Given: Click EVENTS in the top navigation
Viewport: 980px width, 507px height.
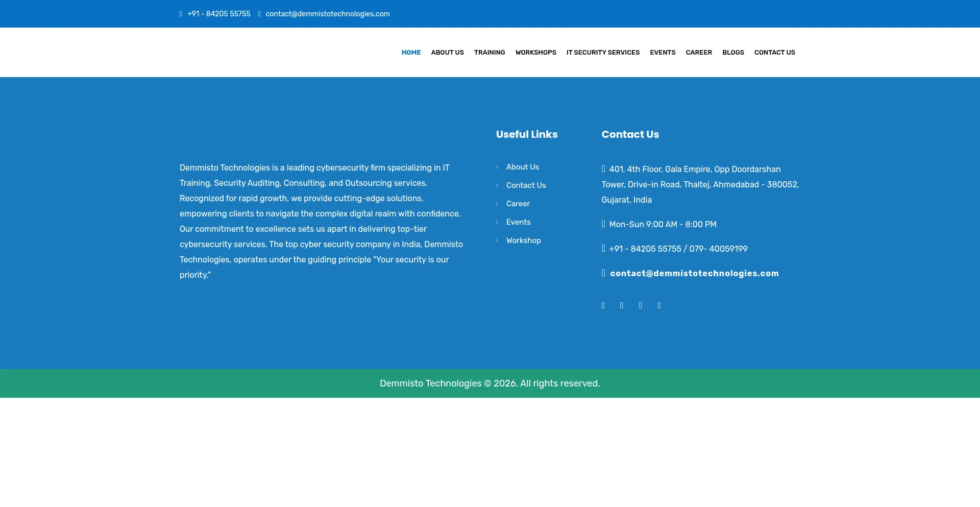Looking at the screenshot, I should click(663, 53).
